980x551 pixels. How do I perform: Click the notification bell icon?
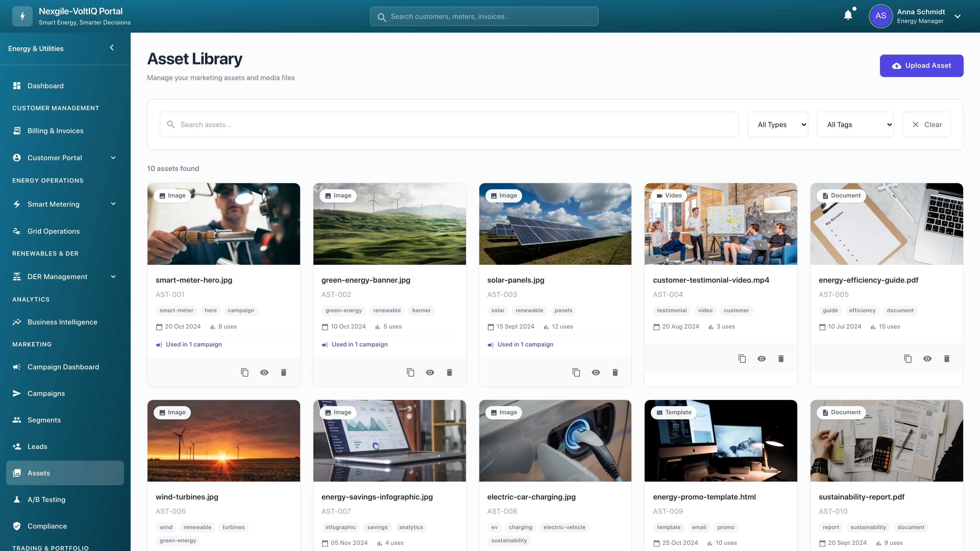(x=848, y=16)
